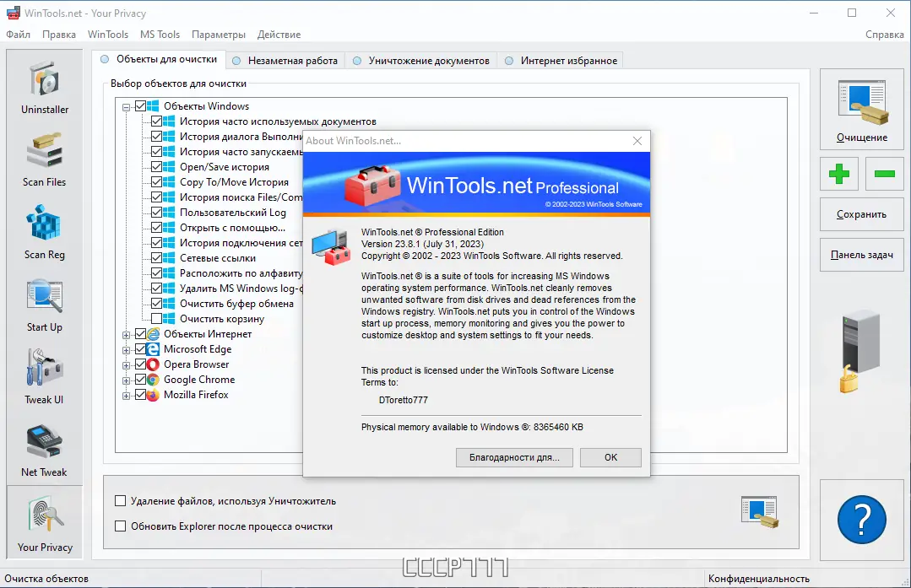The width and height of the screenshot is (911, 588).
Task: Click the Mozilla Firefox icon in tree
Action: 153,395
